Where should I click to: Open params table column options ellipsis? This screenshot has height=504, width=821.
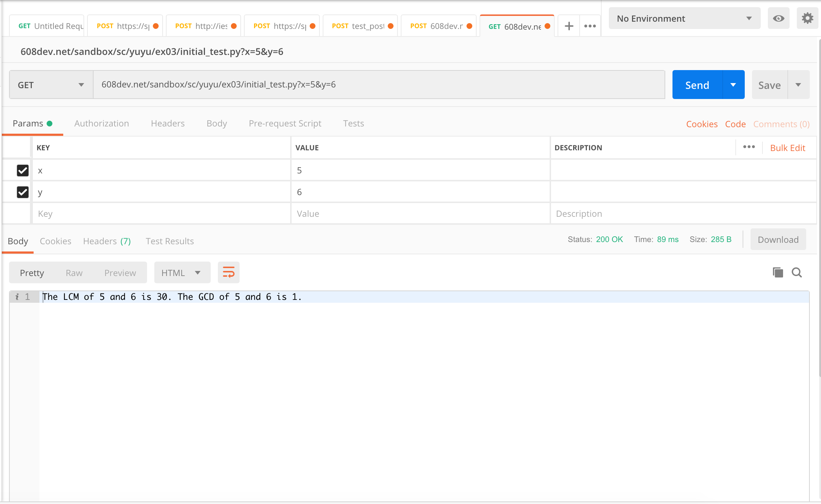(749, 147)
